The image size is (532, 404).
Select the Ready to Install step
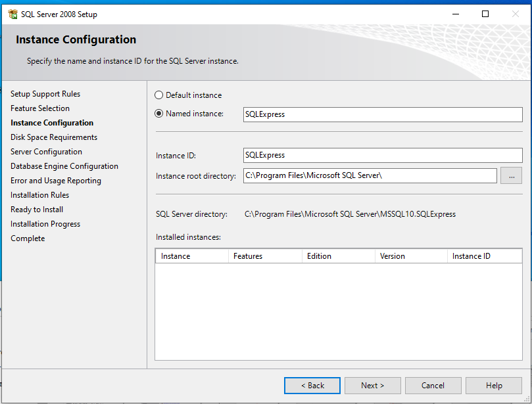(x=37, y=210)
